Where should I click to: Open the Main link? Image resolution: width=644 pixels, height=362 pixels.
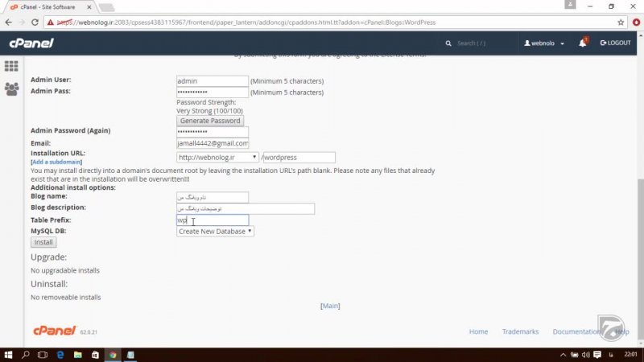click(330, 306)
